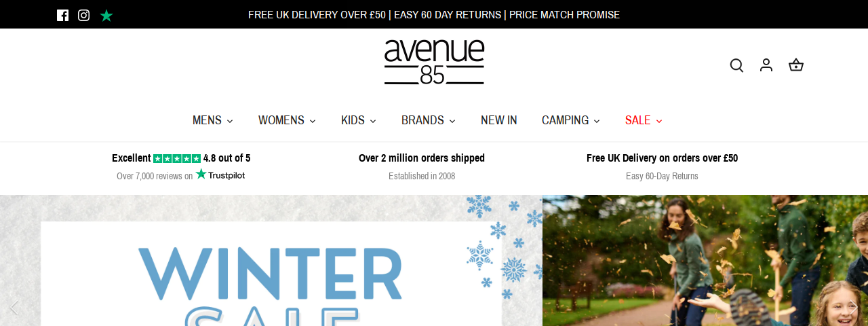This screenshot has height=326, width=868.
Task: Go to the NEW IN section
Action: [499, 120]
